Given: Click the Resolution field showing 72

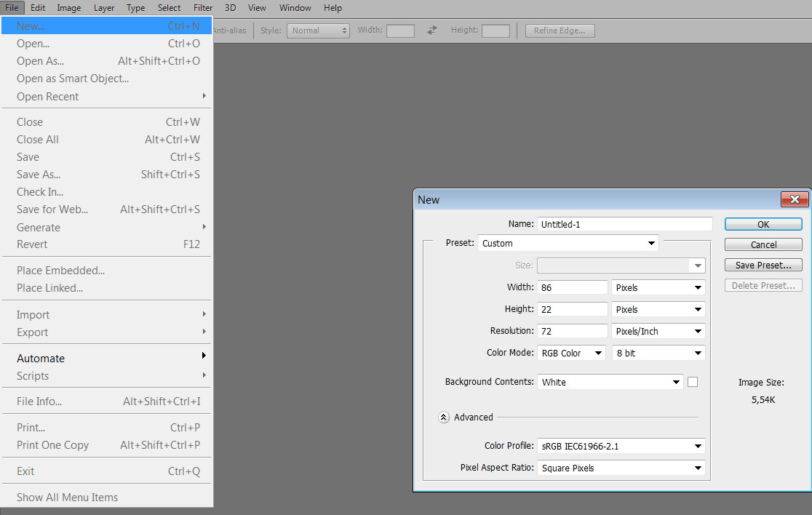Looking at the screenshot, I should (x=572, y=331).
